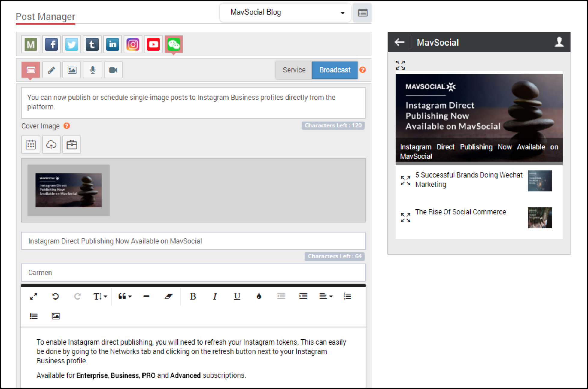Select the Instagram network icon
This screenshot has width=588, height=389.
(133, 44)
